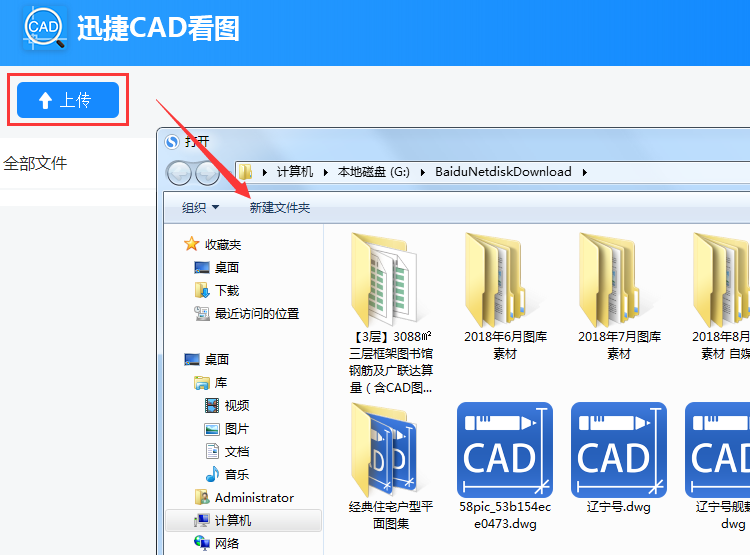
Task: Click the 上传 upload button
Action: pyautogui.click(x=68, y=100)
